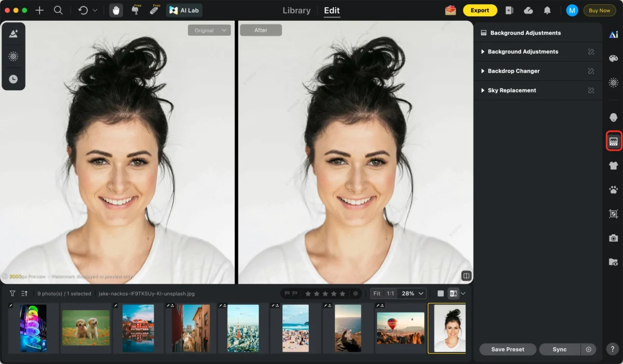
Task: Click the Export button
Action: 480,10
